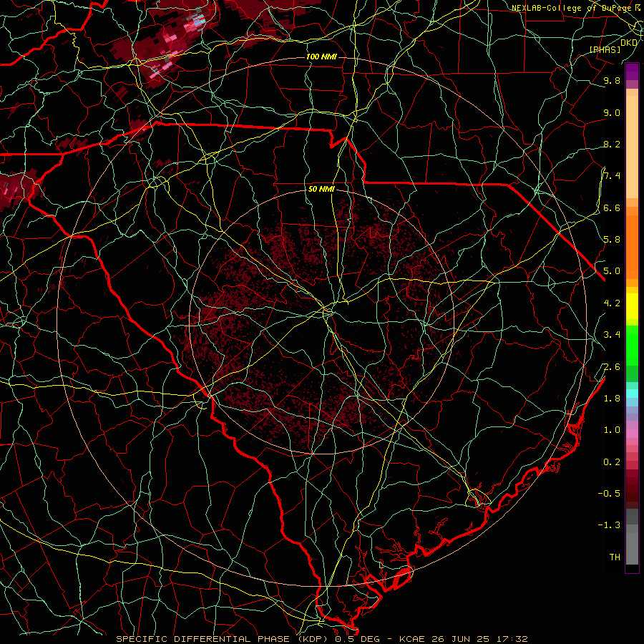The width and height of the screenshot is (644, 644).
Task: Click the 8.2 value on the scale
Action: [612, 145]
